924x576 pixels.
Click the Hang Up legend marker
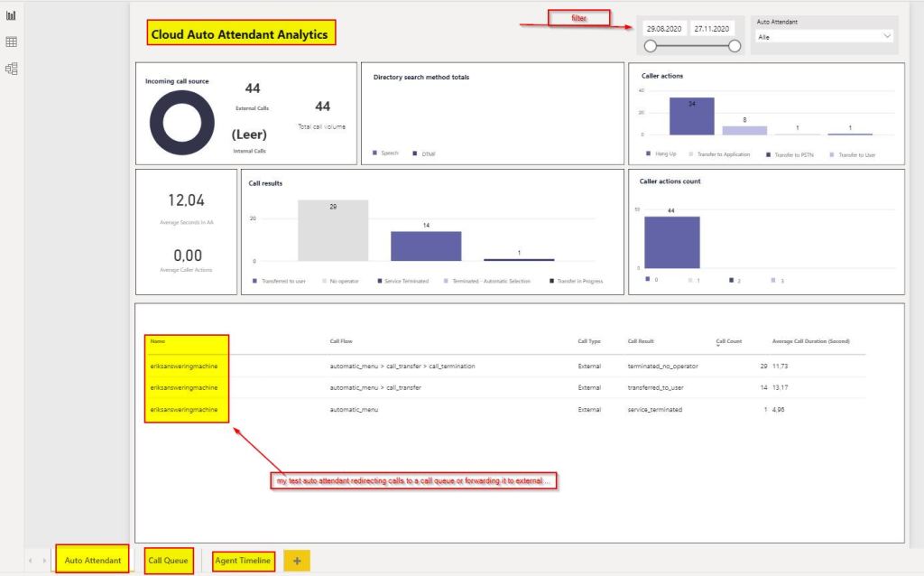click(648, 154)
